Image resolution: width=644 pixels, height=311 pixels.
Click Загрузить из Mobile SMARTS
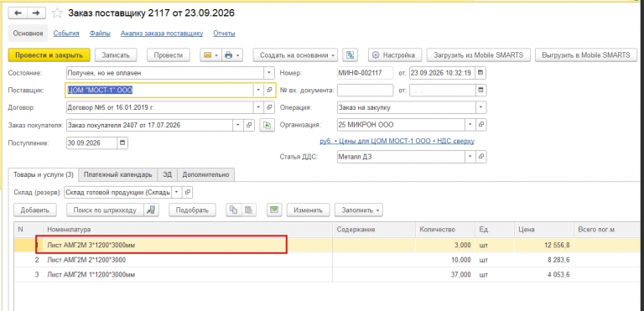pyautogui.click(x=479, y=55)
